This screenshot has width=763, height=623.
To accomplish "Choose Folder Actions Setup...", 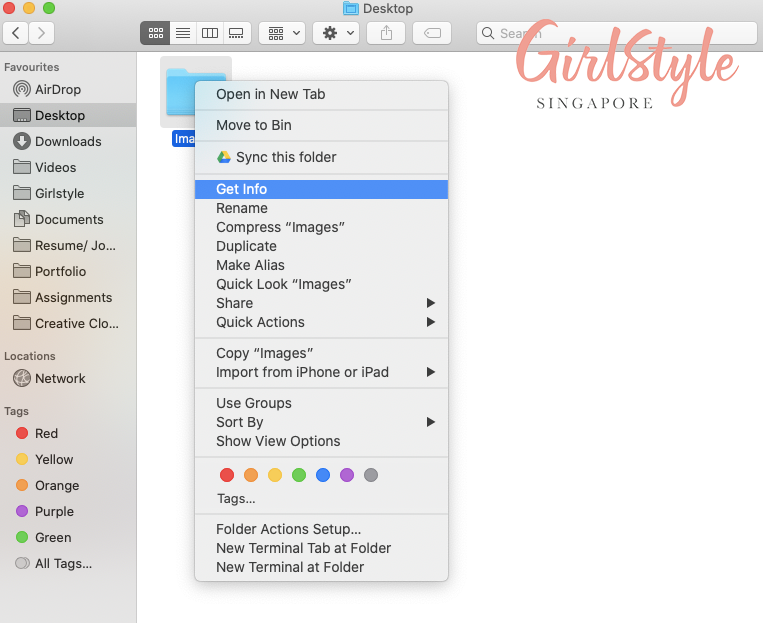I will tap(321, 530).
